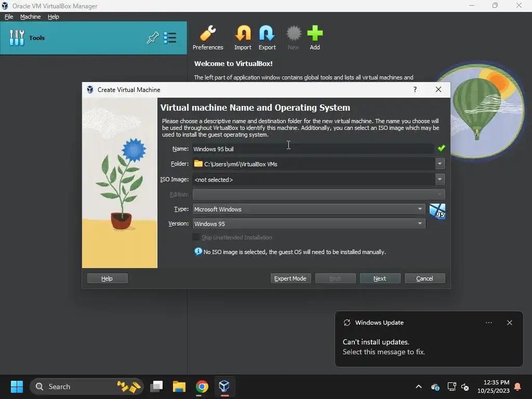Click the Name text field
This screenshot has height=399, width=532.
(313, 149)
